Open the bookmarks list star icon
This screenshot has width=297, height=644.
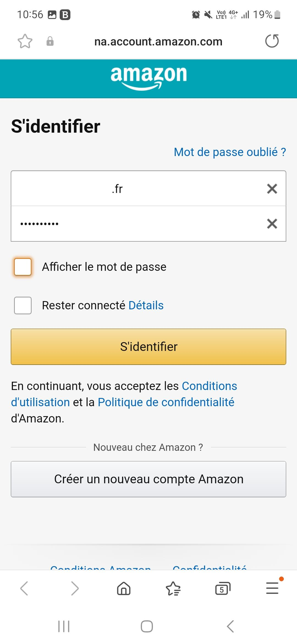pos(173,588)
